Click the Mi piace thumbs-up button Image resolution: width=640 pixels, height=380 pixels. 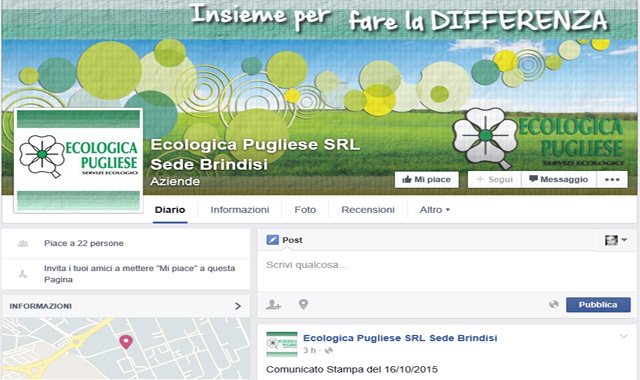coord(427,180)
